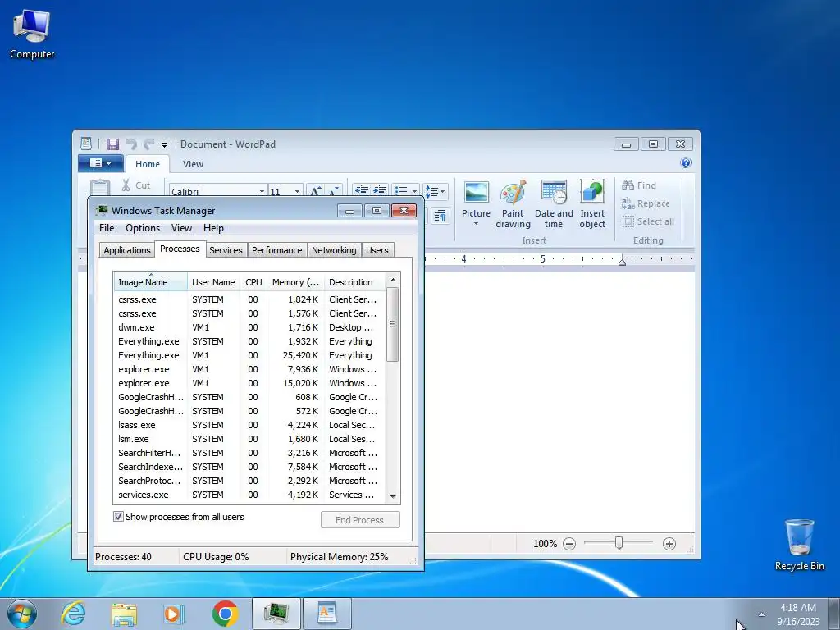The width and height of the screenshot is (840, 630).
Task: Open the Recycle Bin desktop icon
Action: pos(799,545)
